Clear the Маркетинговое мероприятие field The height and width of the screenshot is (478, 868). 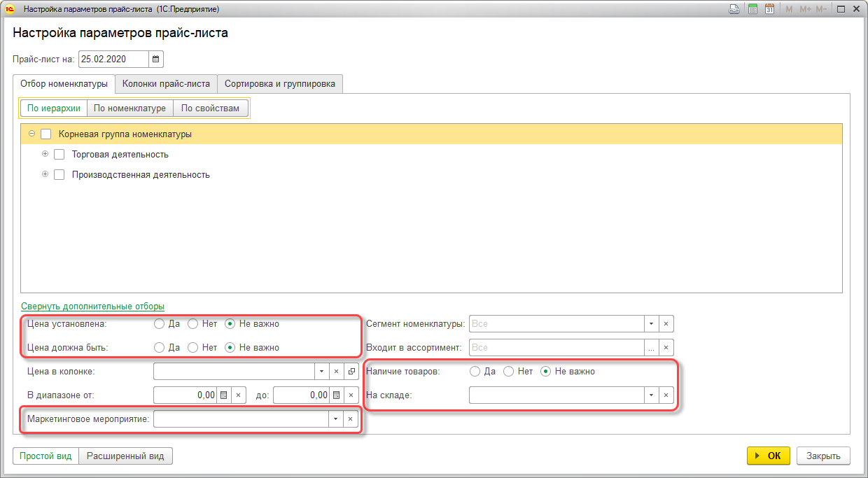point(351,419)
